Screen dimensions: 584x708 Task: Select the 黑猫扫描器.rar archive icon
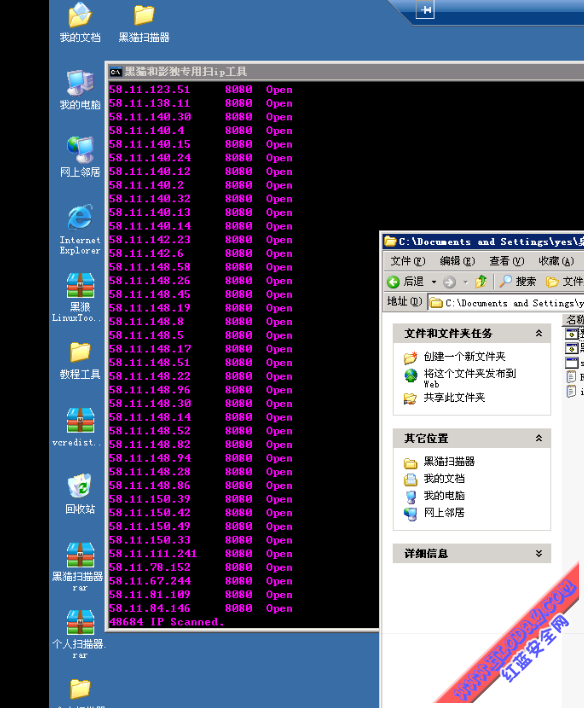point(80,567)
